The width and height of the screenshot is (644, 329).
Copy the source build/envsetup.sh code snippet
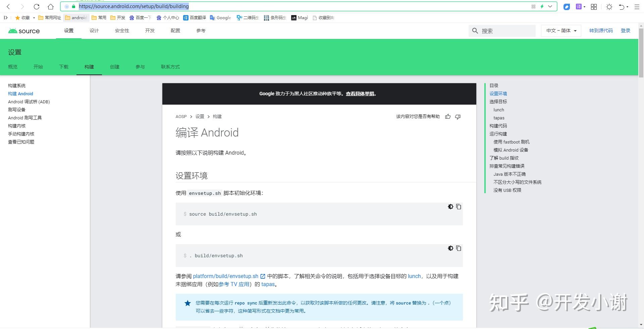459,207
